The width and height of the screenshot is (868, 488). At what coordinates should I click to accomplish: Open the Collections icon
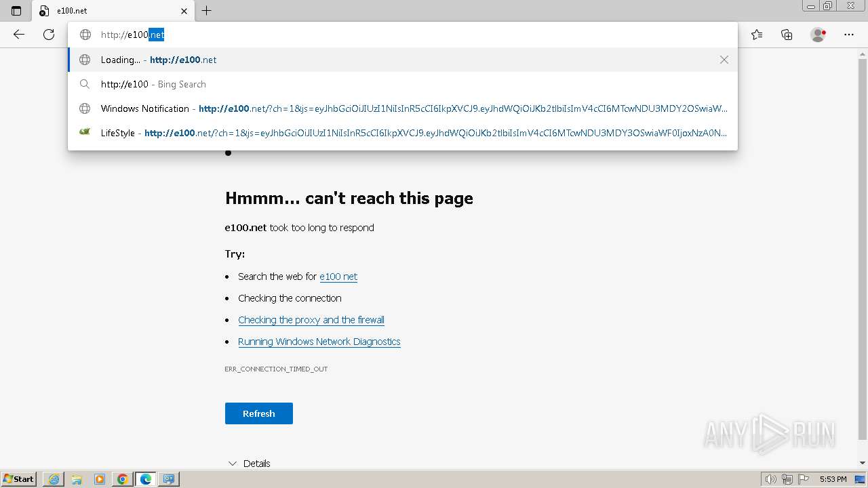pyautogui.click(x=787, y=35)
